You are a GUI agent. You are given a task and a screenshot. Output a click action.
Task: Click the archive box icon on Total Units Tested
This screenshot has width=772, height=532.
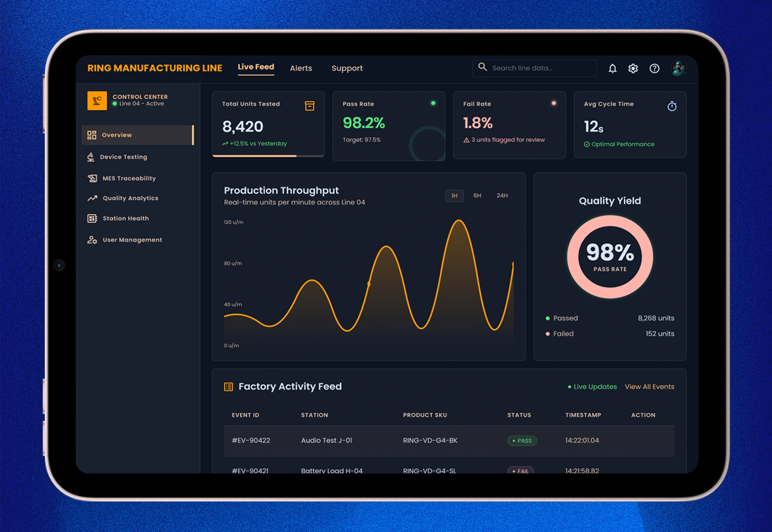coord(310,106)
